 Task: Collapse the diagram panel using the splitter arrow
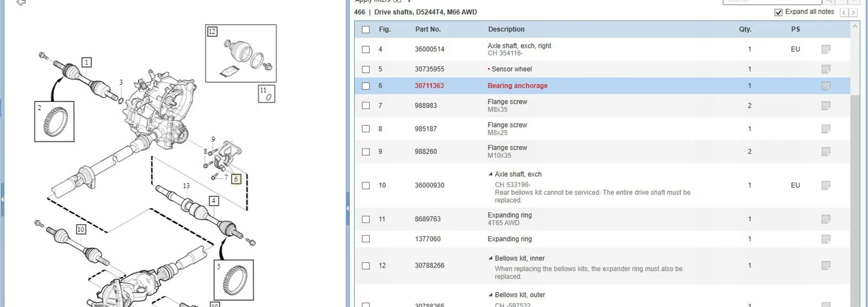click(348, 208)
